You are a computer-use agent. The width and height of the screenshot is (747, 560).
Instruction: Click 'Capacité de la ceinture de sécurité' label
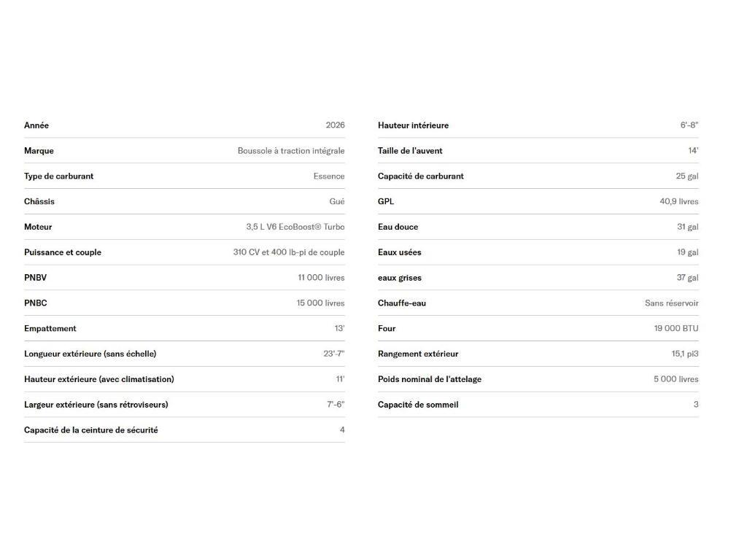pos(90,430)
